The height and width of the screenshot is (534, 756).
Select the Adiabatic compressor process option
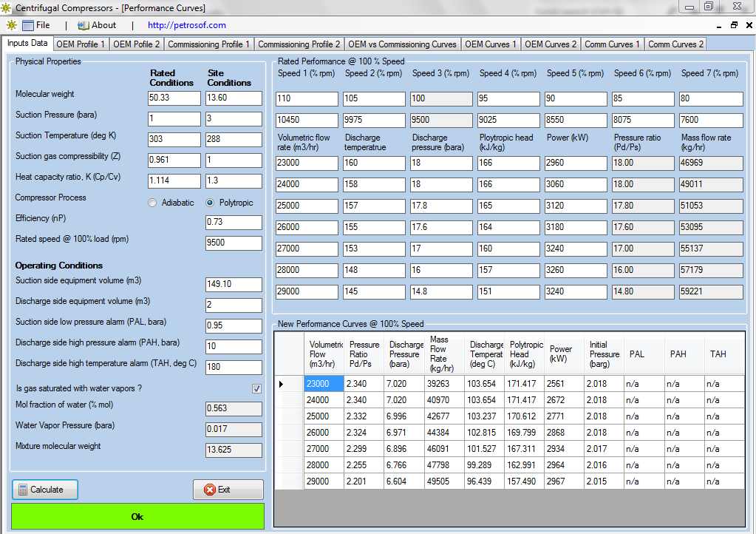tap(151, 202)
